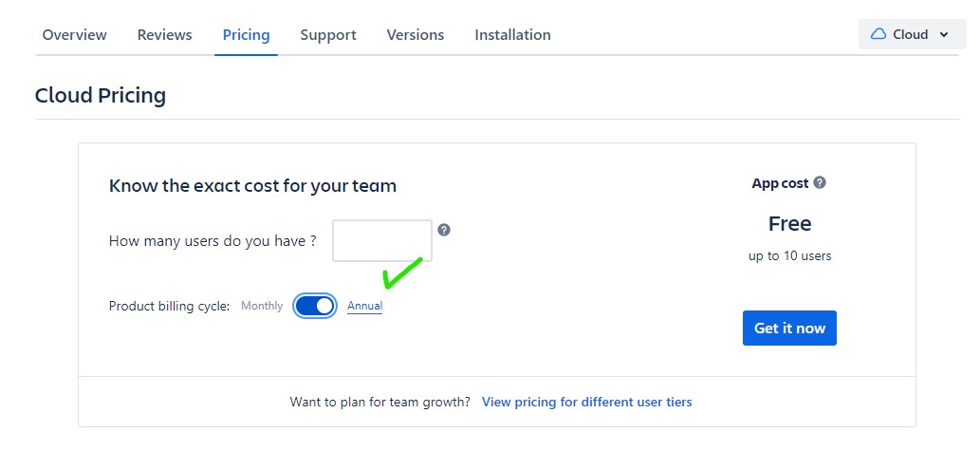Screen dimensions: 980x451
Task: Click the help icon beside users input field
Action: (x=444, y=230)
